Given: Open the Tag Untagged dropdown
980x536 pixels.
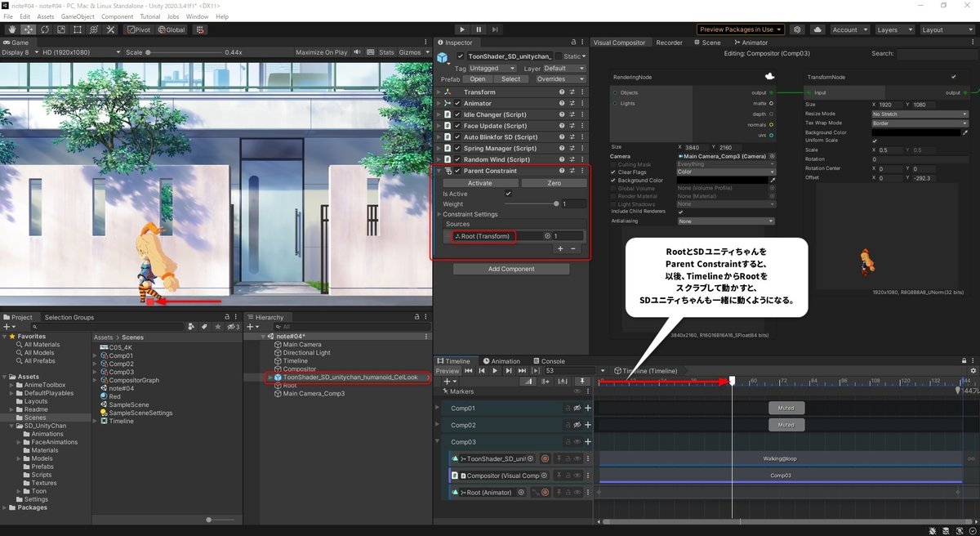Looking at the screenshot, I should point(492,69).
